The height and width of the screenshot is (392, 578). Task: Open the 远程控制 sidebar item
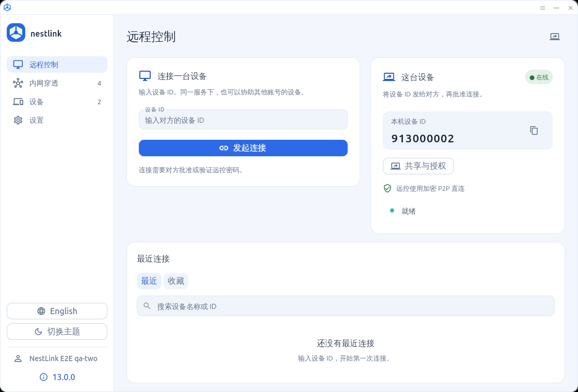(x=57, y=64)
